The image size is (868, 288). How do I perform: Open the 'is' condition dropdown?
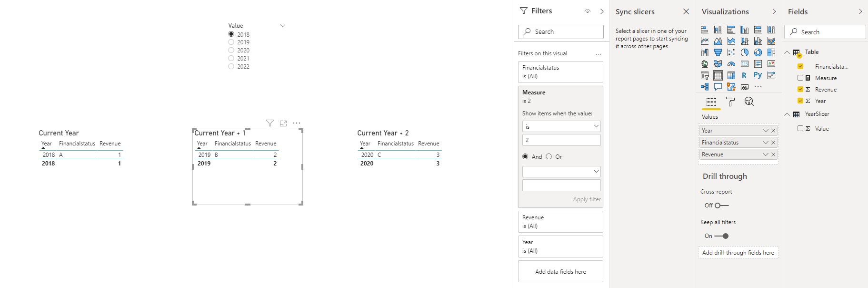coord(561,126)
